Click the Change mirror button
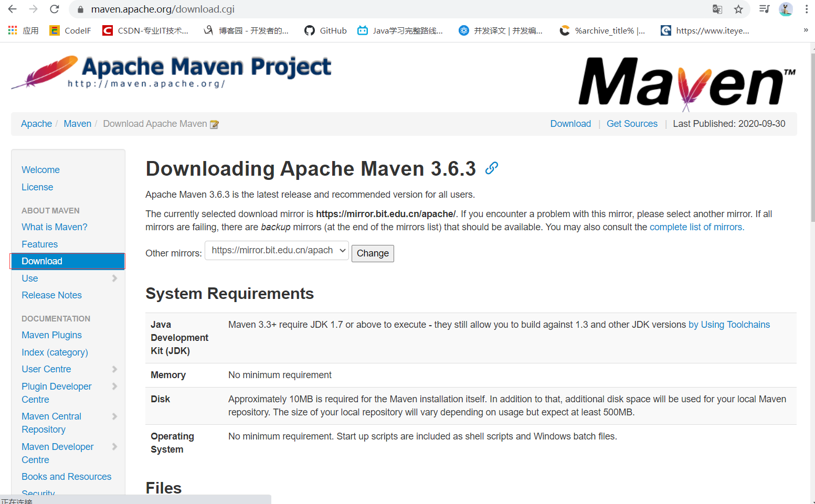 tap(373, 253)
